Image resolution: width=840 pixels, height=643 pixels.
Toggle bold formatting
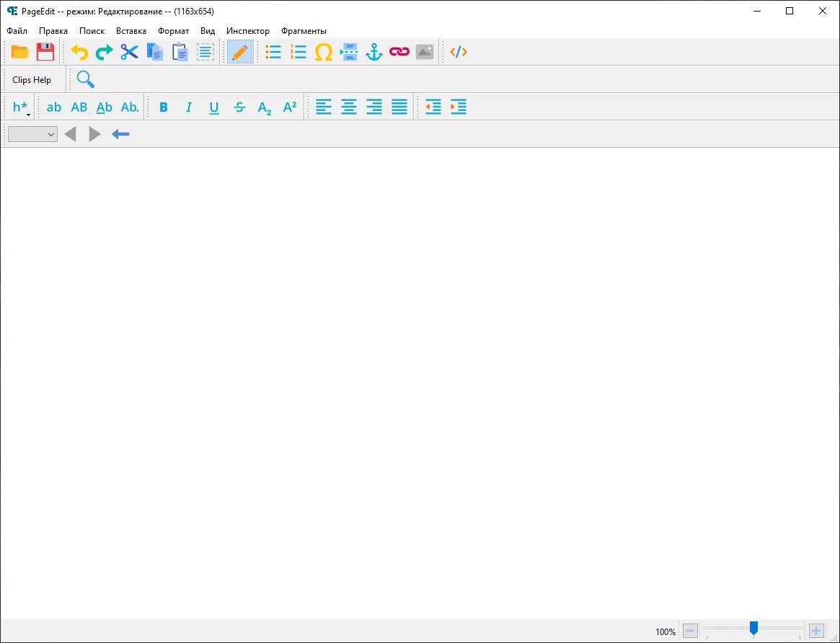click(164, 107)
